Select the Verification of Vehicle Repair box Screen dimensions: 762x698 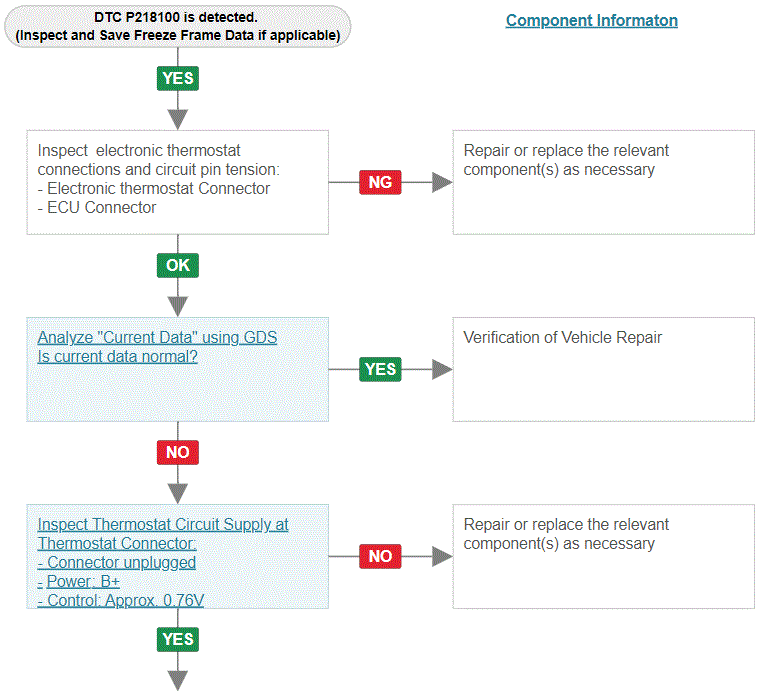click(604, 369)
